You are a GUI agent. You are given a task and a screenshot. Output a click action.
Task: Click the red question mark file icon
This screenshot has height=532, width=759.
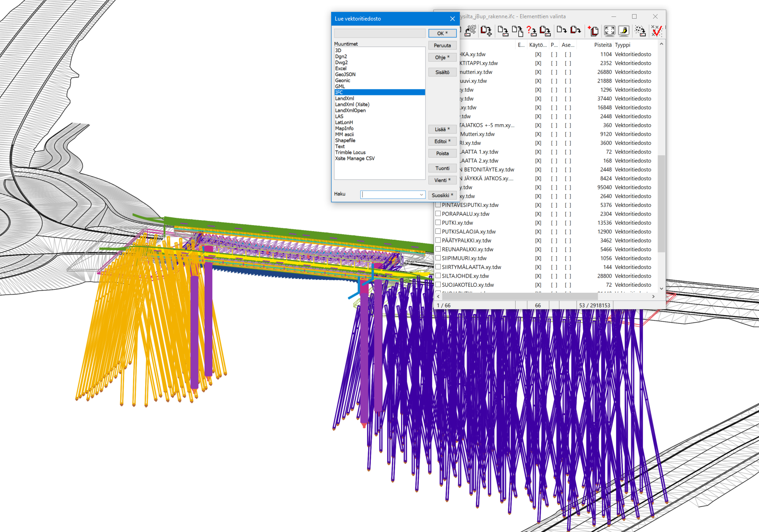531,31
